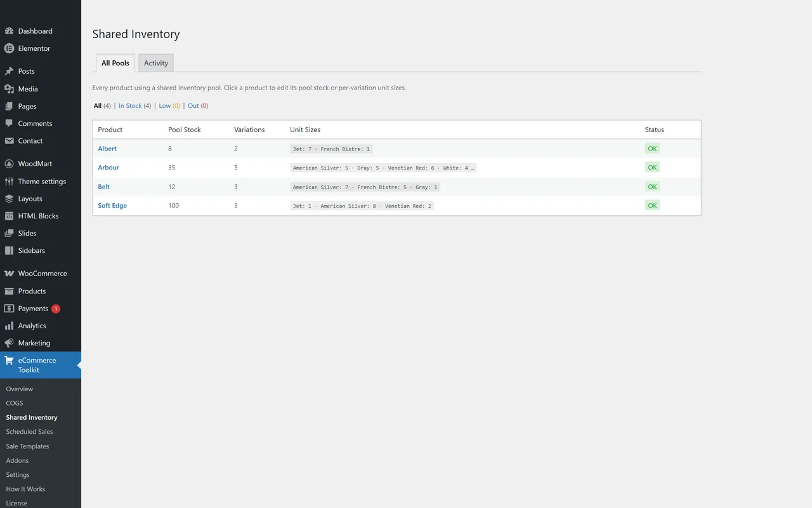Click the Elementor logo icon
This screenshot has width=812, height=508.
point(9,48)
